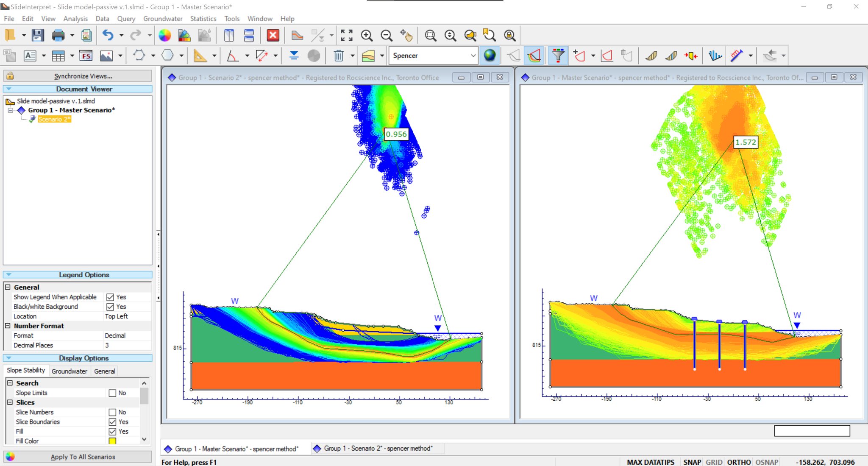This screenshot has width=868, height=466.
Task: Collapse the Number Format section
Action: [8, 326]
